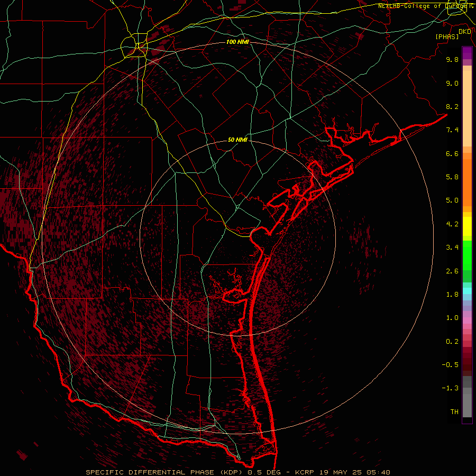The image size is (476, 476).
Task: Click the 2.6 value on the color scale
Action: [452, 271]
